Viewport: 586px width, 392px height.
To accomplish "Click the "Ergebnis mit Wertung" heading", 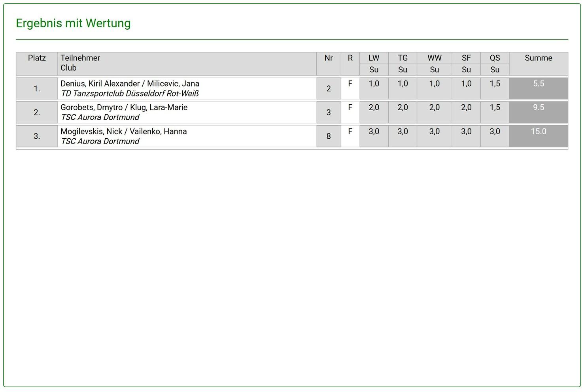I will (x=73, y=23).
